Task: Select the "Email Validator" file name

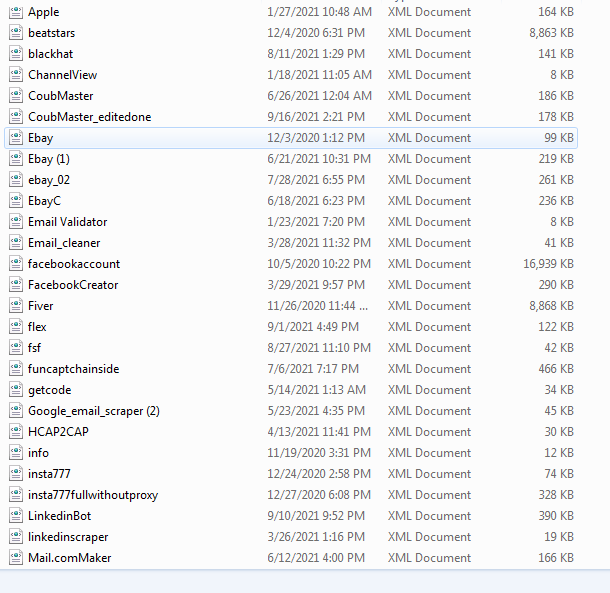Action: click(68, 222)
